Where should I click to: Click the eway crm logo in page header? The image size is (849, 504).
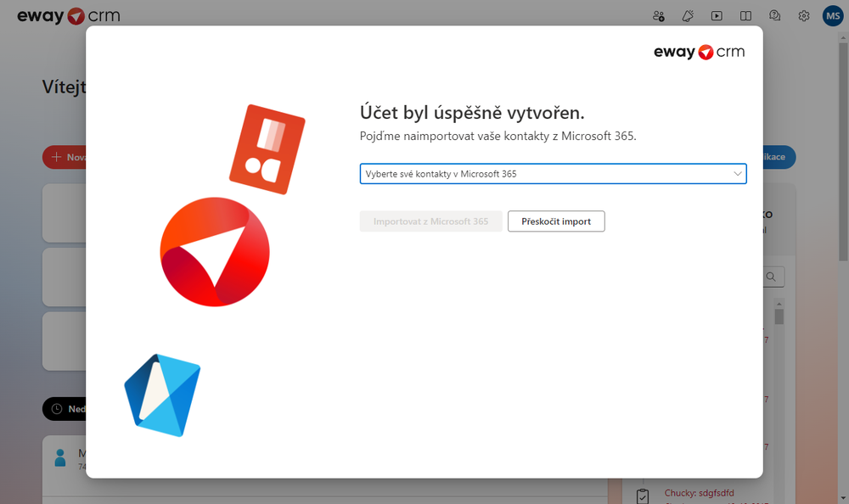(x=69, y=16)
